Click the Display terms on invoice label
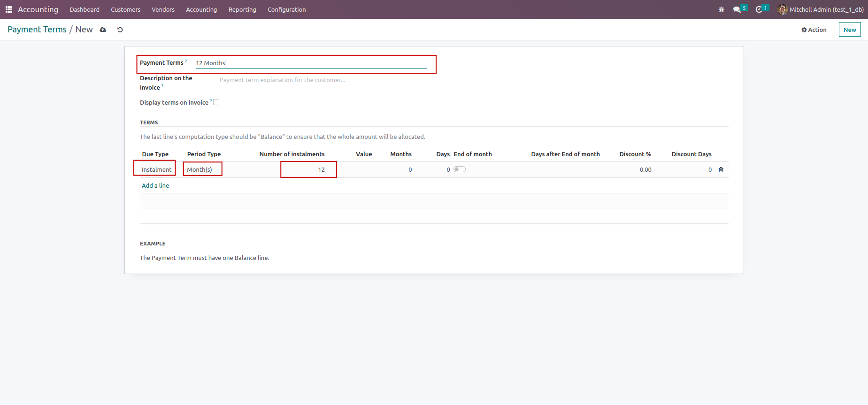 point(174,103)
